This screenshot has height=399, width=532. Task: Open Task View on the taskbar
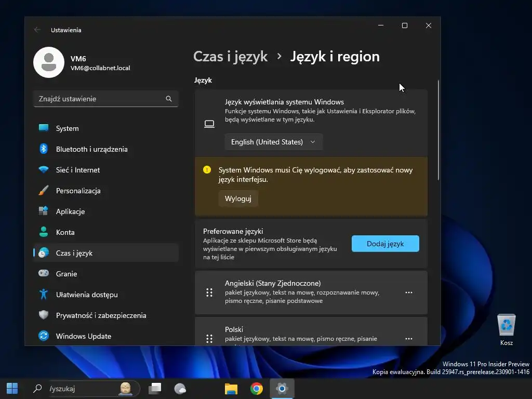click(155, 389)
